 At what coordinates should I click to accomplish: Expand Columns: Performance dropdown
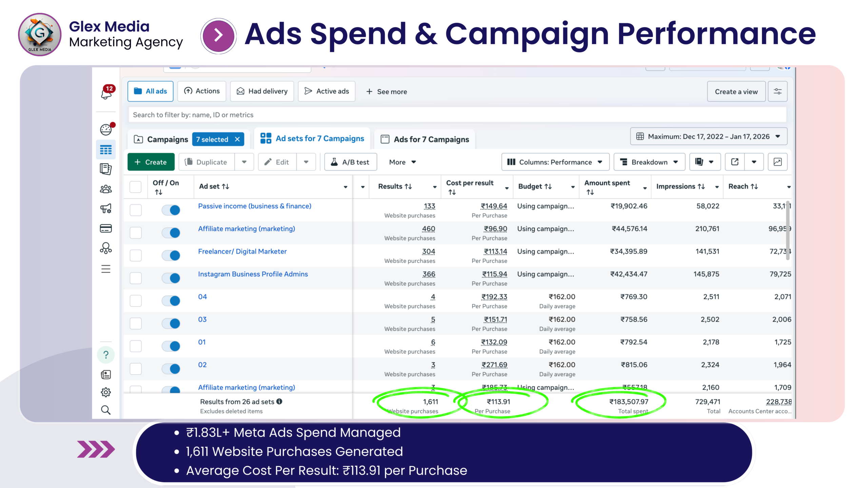pyautogui.click(x=555, y=162)
